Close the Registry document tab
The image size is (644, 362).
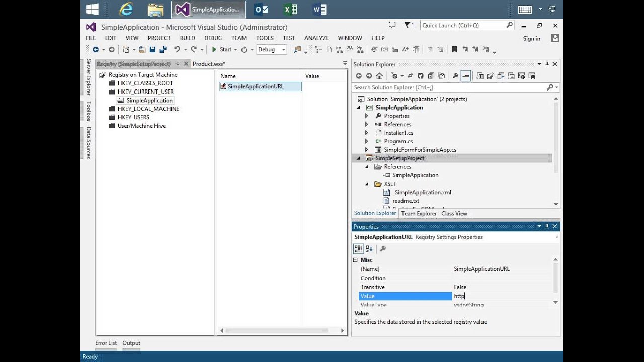tap(186, 64)
